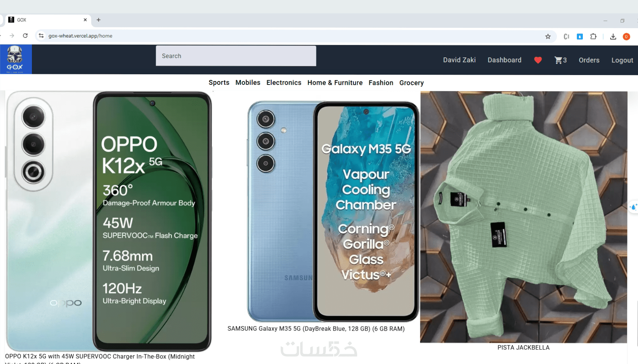View site information icon in address bar
This screenshot has width=638, height=364.
(41, 36)
